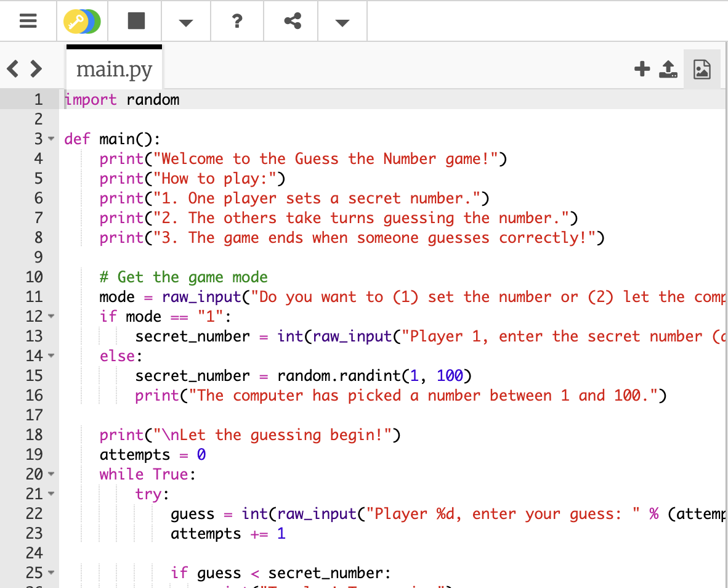Expand the dropdown arrow beside Share icon
The width and height of the screenshot is (728, 588).
(342, 23)
